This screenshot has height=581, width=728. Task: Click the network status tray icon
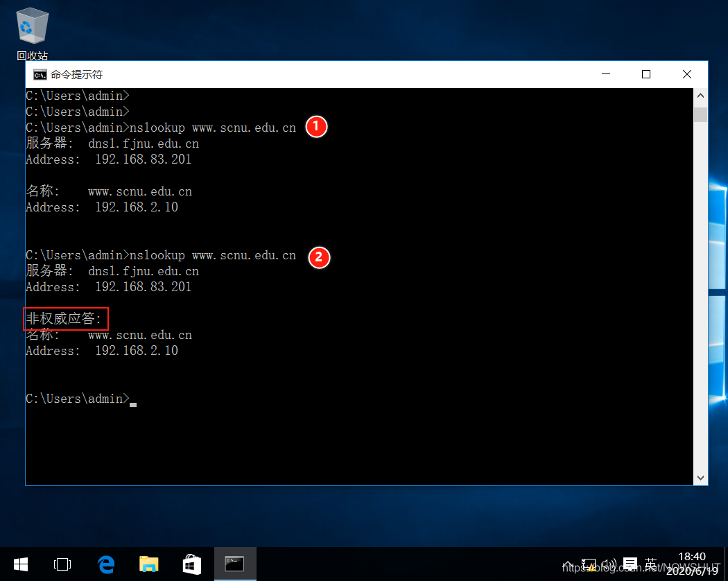pos(589,564)
